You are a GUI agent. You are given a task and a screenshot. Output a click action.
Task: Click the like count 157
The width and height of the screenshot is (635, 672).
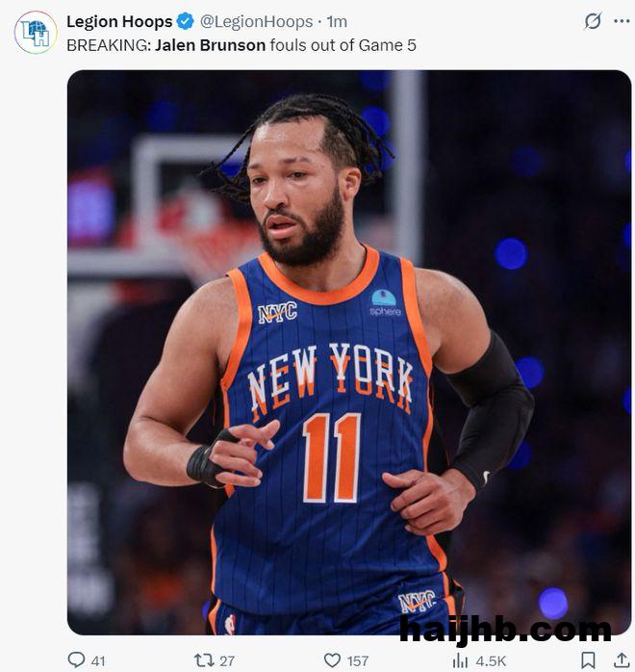[358, 660]
